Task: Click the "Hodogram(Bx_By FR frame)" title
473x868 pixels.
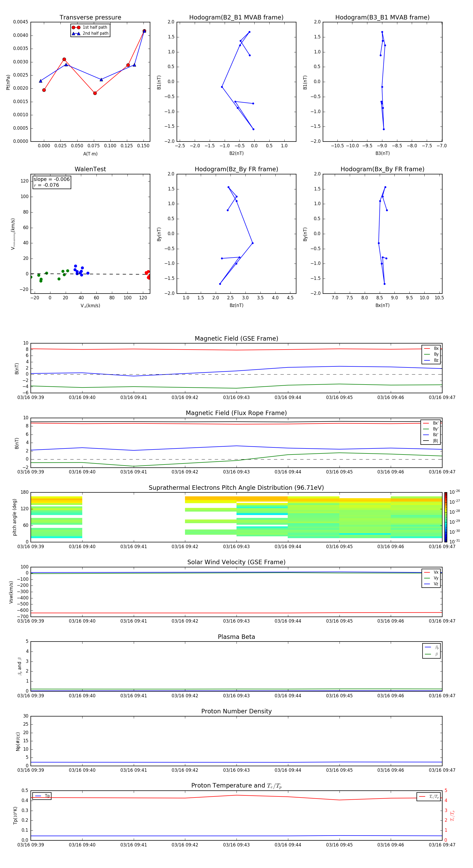Action: click(x=382, y=169)
